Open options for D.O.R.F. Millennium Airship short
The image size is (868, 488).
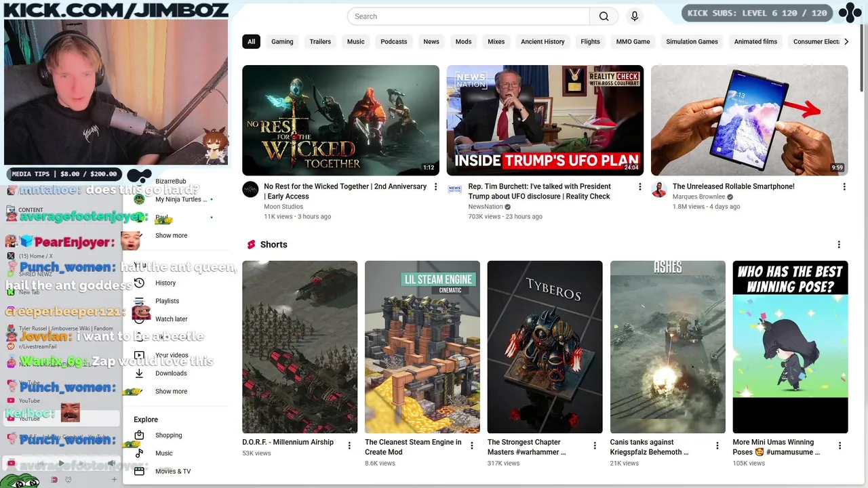349,445
